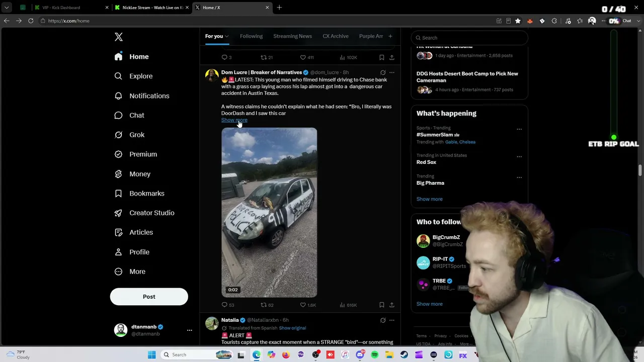
Task: Open Spotify from the taskbar
Action: click(374, 355)
